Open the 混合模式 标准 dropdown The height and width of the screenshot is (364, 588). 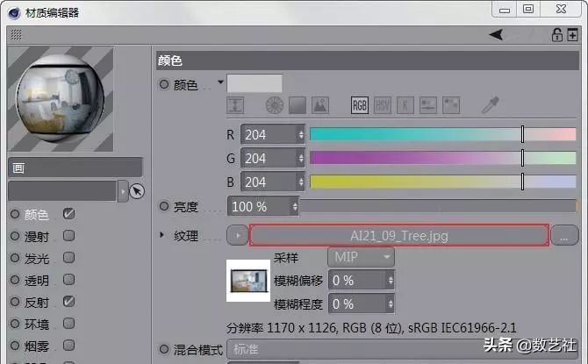pos(402,349)
